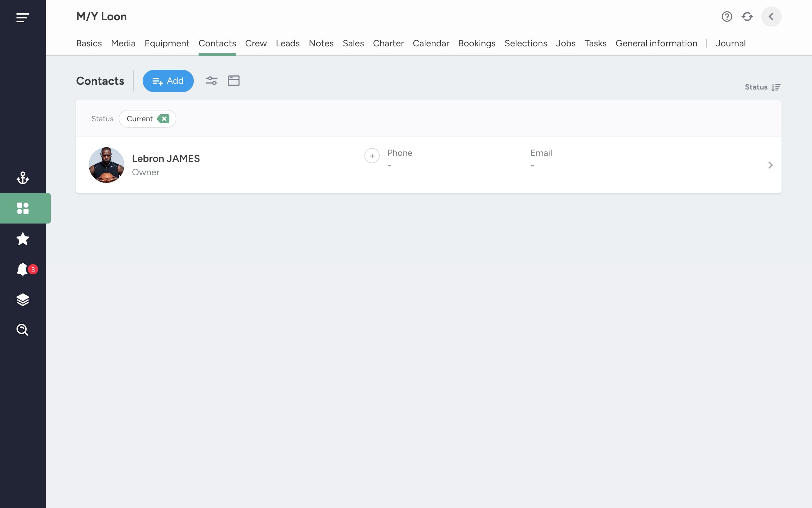
Task: Open the Bookings tab
Action: point(477,43)
